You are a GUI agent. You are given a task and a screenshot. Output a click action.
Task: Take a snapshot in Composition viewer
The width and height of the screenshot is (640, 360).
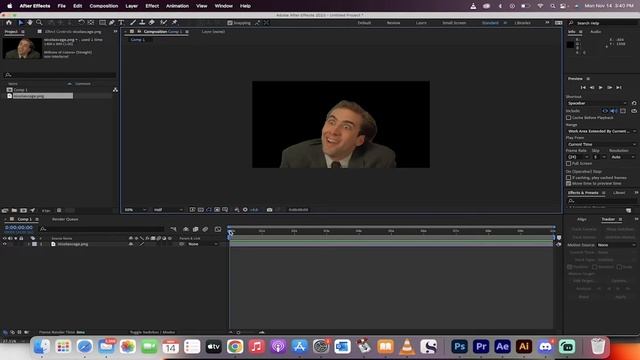point(269,210)
